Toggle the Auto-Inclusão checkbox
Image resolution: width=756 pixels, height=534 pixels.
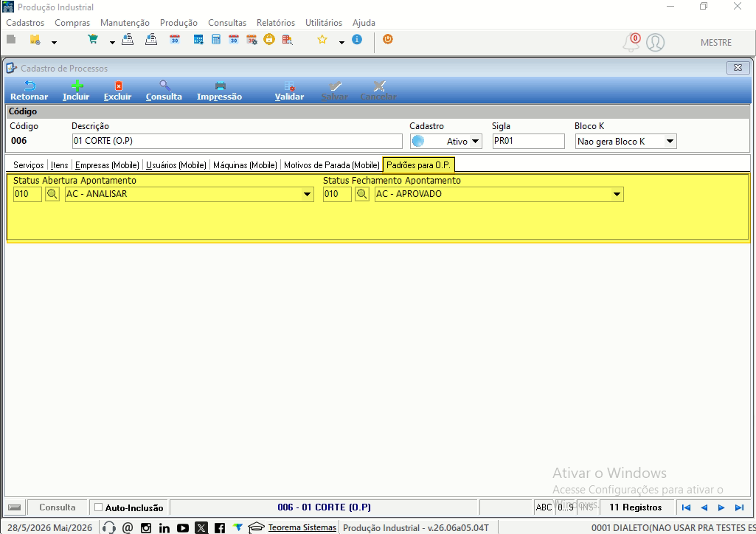point(98,507)
